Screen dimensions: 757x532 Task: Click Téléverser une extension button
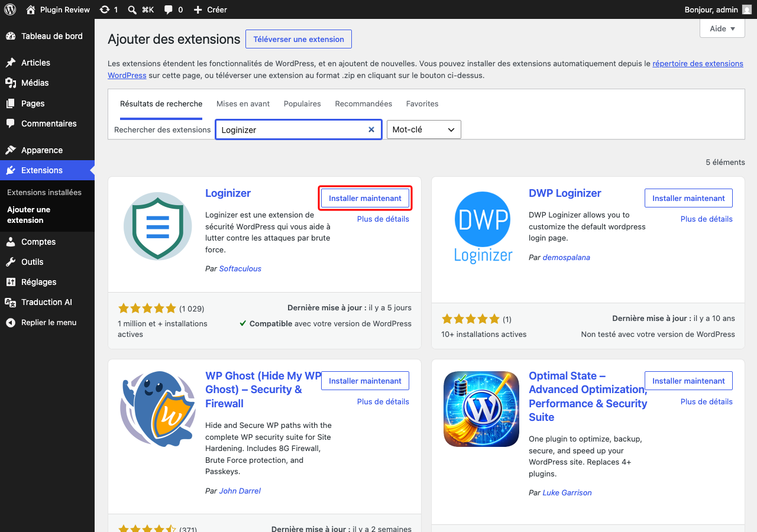pyautogui.click(x=299, y=39)
